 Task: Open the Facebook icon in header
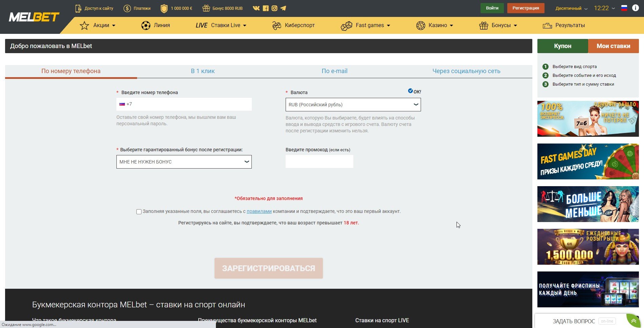[x=266, y=8]
